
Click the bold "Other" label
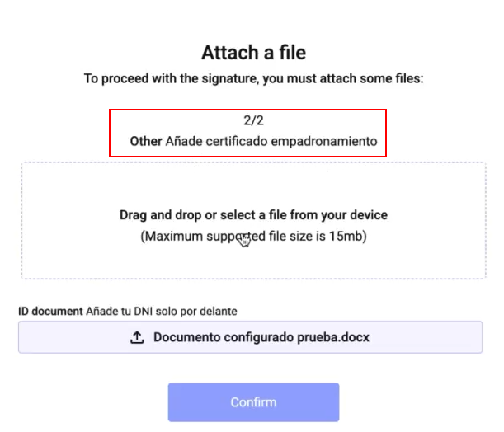point(146,141)
